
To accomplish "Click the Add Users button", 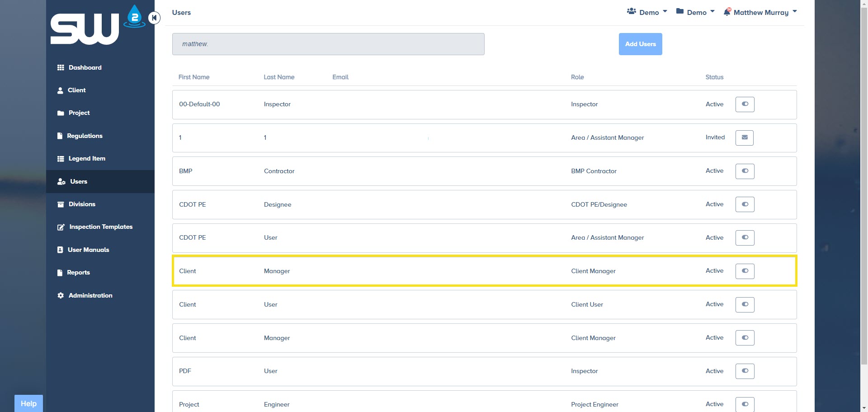I will click(x=640, y=44).
